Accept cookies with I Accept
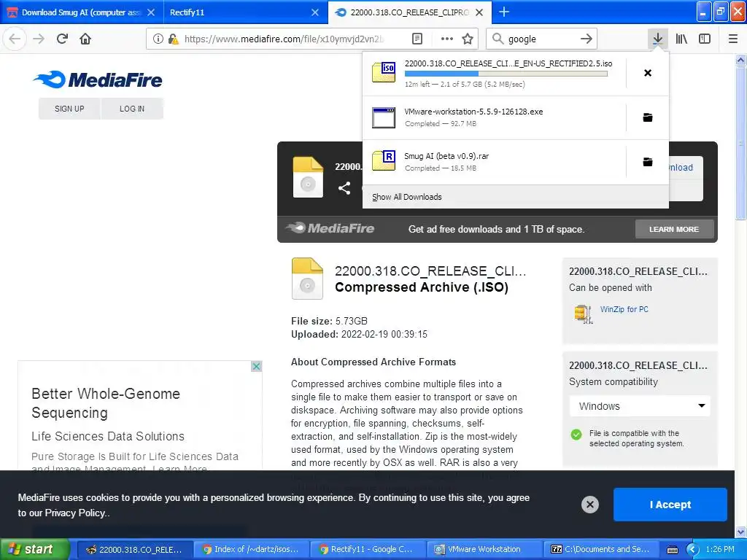747x560 pixels. 670,505
